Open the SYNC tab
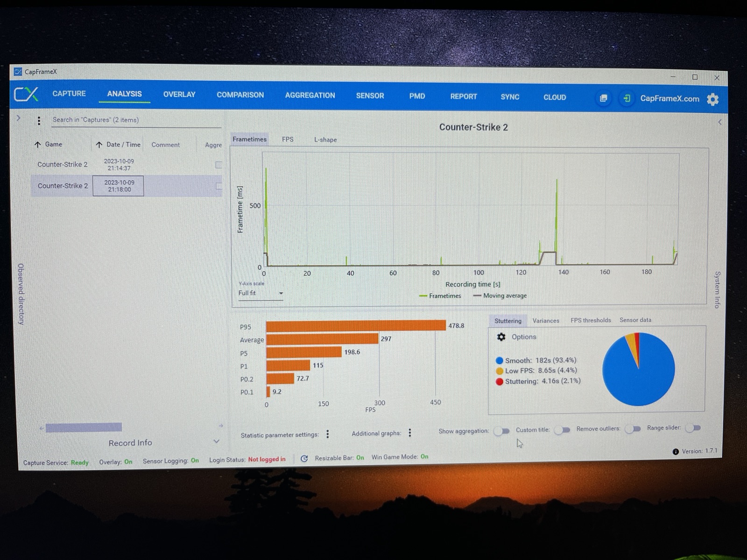747x560 pixels. click(x=510, y=97)
